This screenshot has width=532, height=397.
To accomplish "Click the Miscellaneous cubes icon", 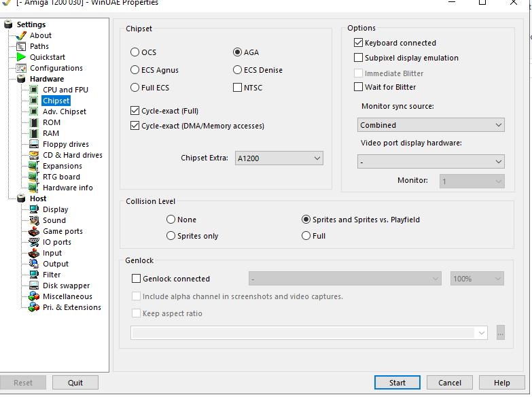I will (x=34, y=296).
